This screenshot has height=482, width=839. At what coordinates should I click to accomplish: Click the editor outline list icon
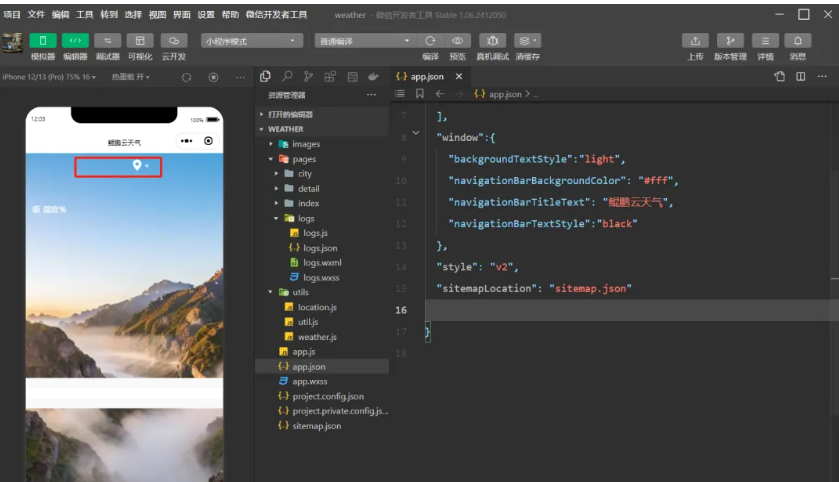[400, 94]
